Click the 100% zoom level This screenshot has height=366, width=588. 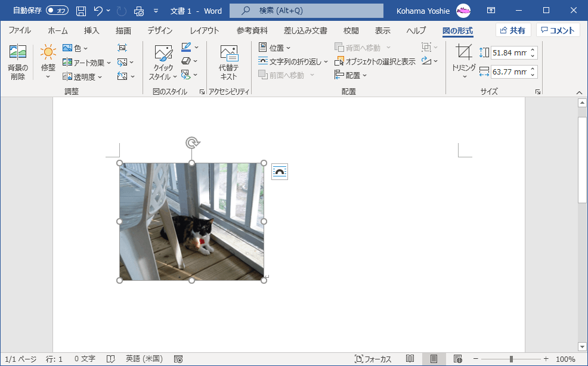(565, 359)
